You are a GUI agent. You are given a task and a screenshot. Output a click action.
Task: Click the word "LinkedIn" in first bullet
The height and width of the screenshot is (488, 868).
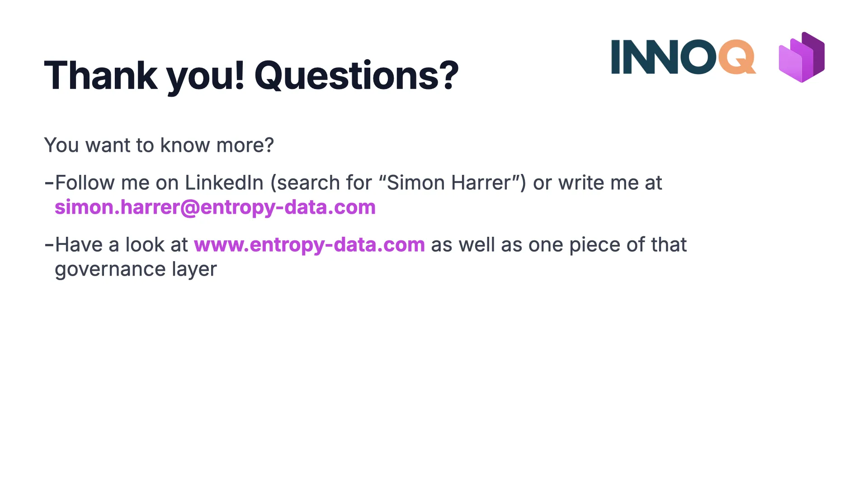point(224,183)
